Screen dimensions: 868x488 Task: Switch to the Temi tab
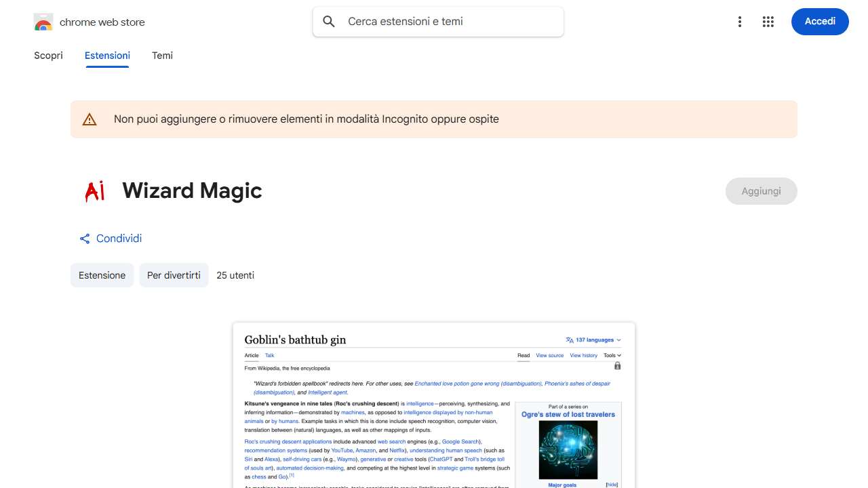point(162,56)
